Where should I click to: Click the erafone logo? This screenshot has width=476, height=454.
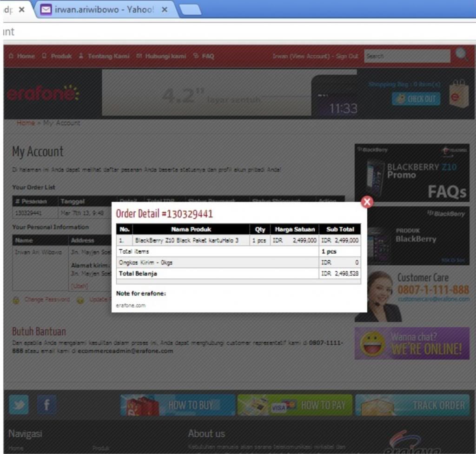(x=42, y=93)
